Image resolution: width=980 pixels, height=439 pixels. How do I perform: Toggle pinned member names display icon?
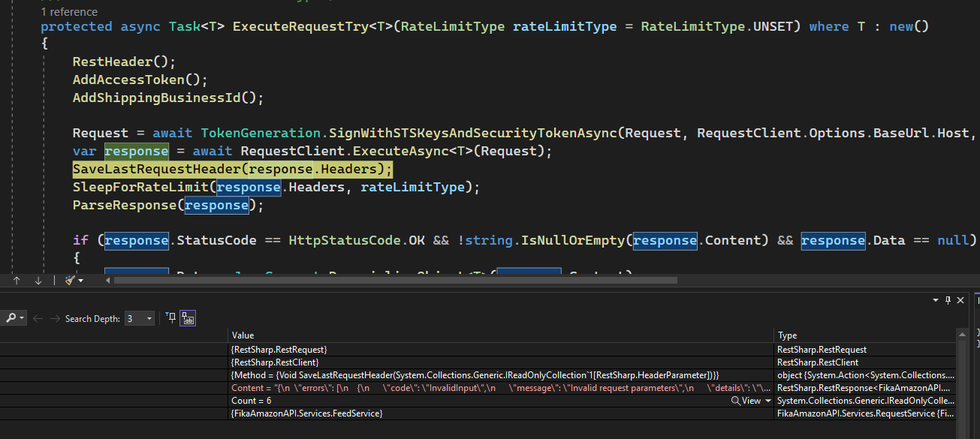pyautogui.click(x=188, y=318)
